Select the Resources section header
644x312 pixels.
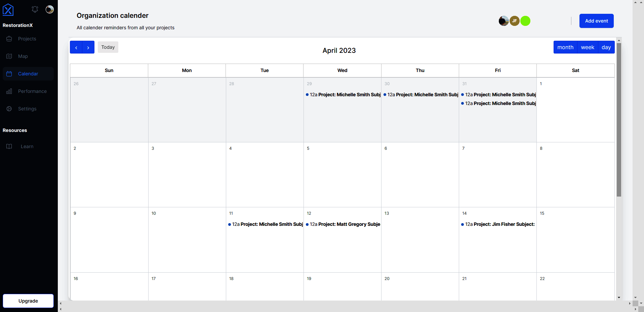coord(15,130)
